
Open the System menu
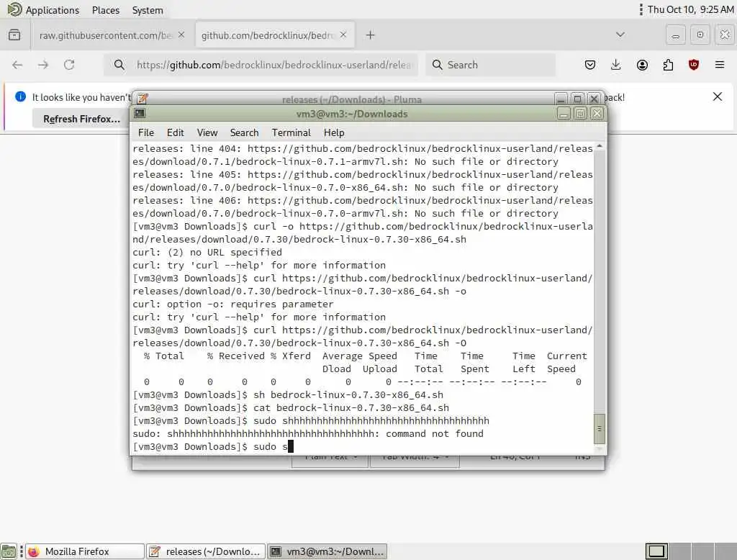coord(147,10)
